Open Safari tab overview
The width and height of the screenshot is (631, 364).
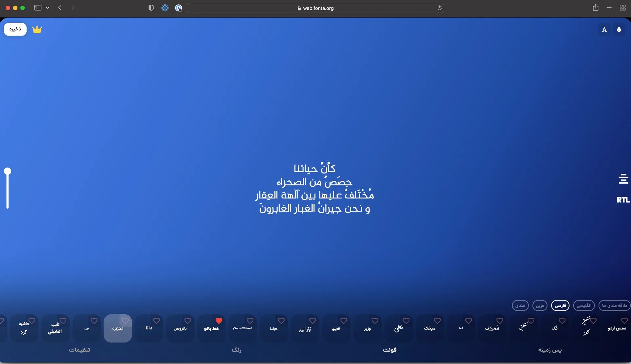point(622,8)
